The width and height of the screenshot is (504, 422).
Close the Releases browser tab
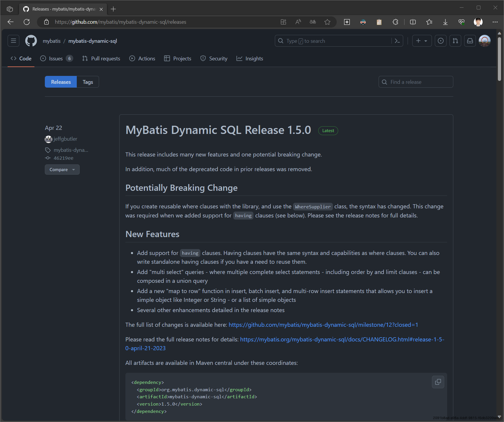tap(101, 9)
